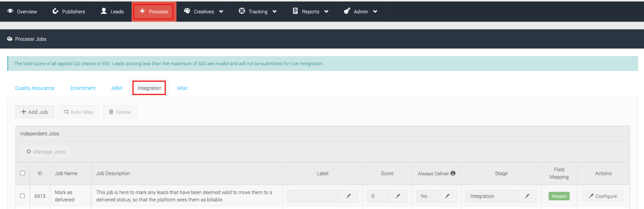Viewport: 644px width, 209px height.
Task: Open the ABM tab
Action: pos(116,88)
